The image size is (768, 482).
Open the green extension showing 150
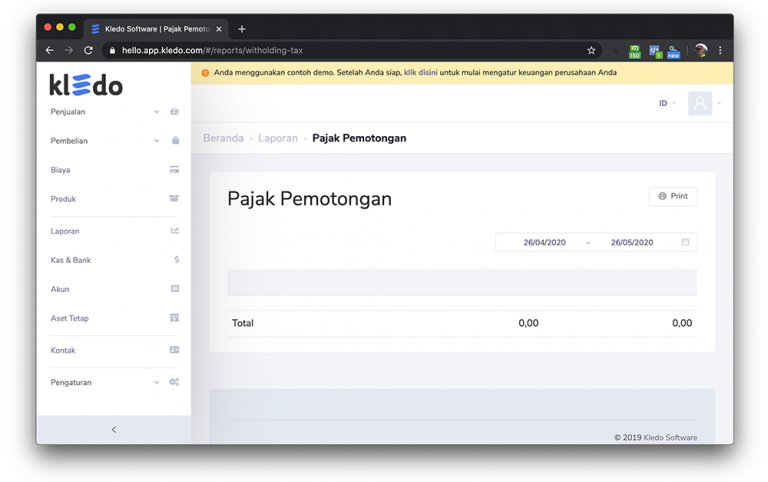(x=635, y=51)
